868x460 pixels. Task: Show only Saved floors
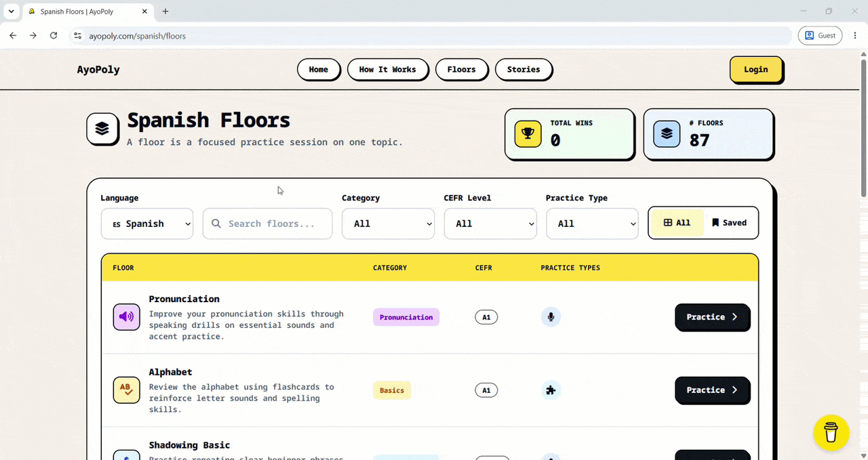(x=730, y=223)
